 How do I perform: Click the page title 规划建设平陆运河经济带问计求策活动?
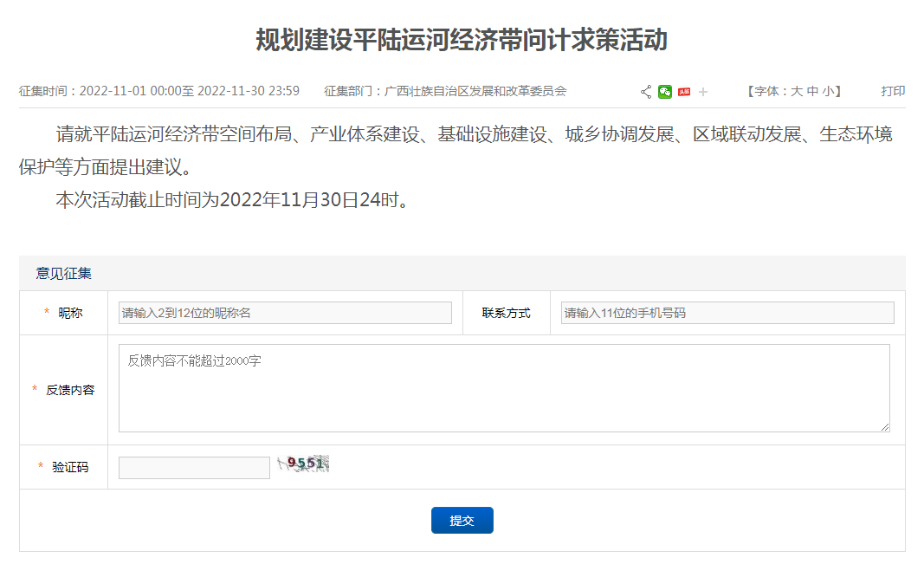(462, 40)
